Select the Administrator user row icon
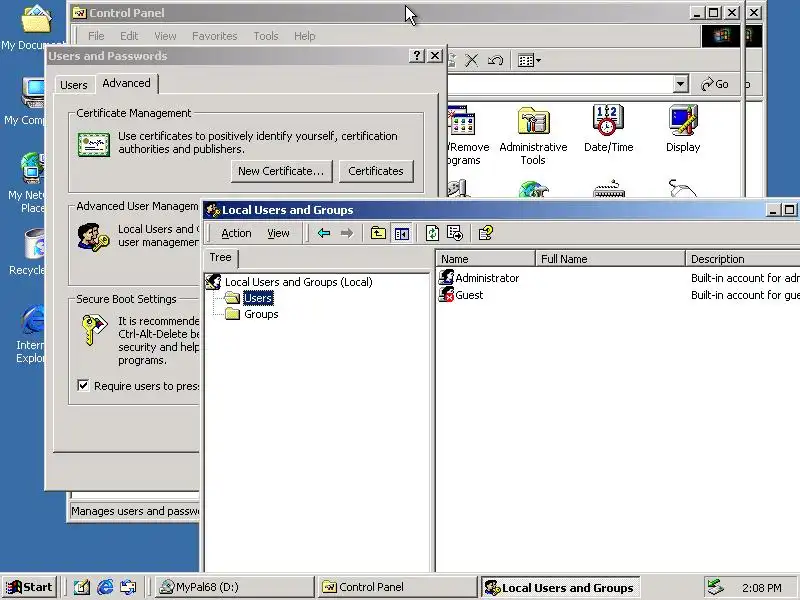This screenshot has height=600, width=800. [x=446, y=278]
